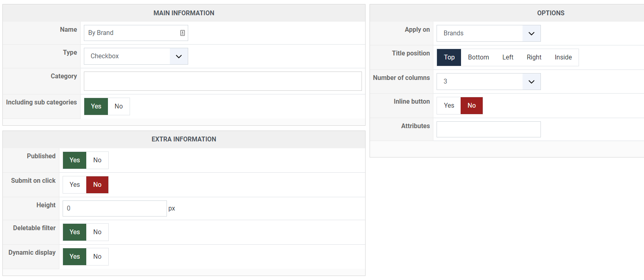Viewport: 644px width, 280px height.
Task: Enable Submit on click with Yes
Action: pos(75,185)
